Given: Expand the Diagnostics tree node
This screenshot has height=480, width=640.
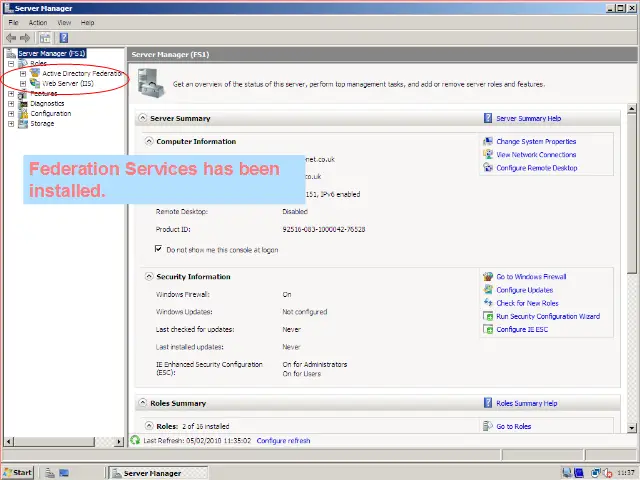Looking at the screenshot, I should point(11,104).
